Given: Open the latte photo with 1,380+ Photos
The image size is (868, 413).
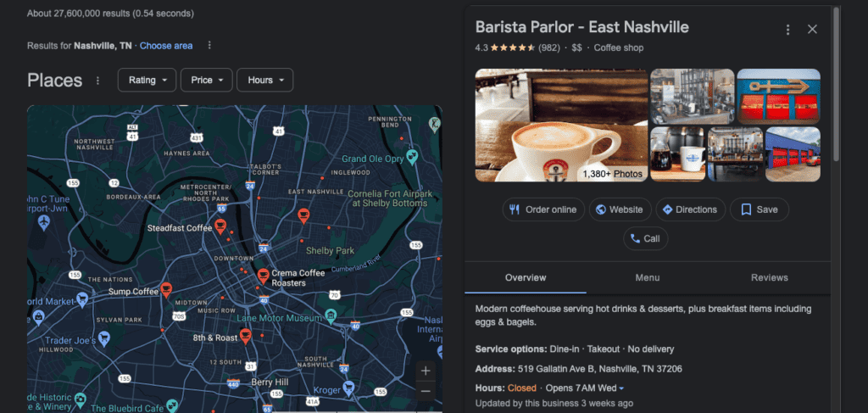Looking at the screenshot, I should point(561,126).
